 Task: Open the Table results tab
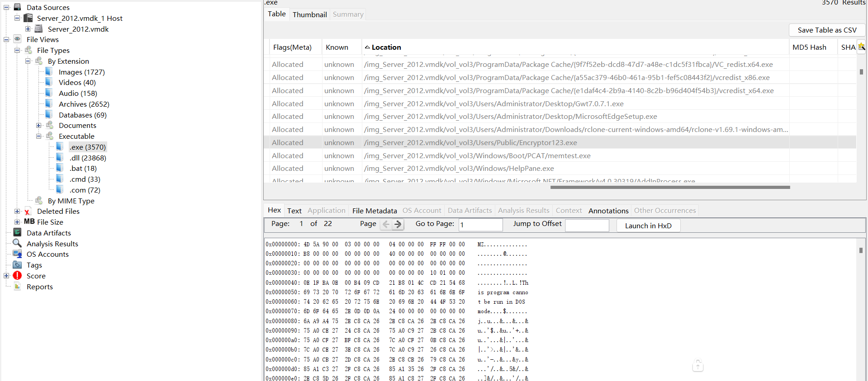[x=277, y=14]
